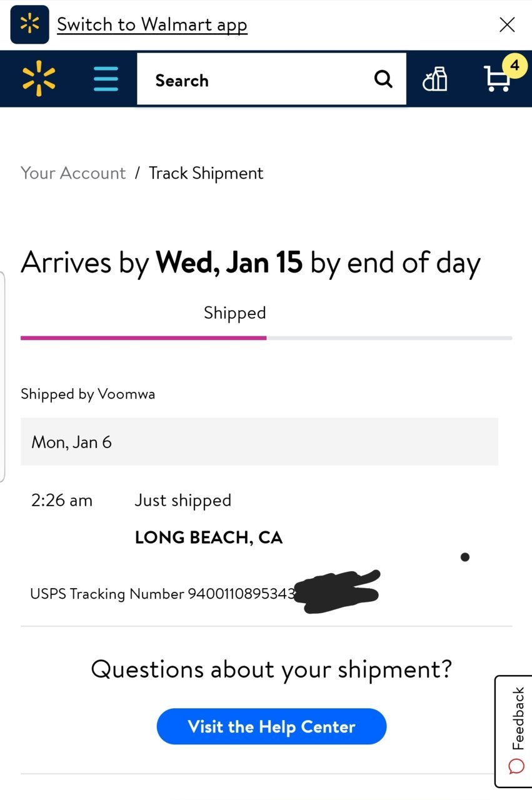Click Visit the Help Center button
532x800 pixels.
(x=271, y=726)
